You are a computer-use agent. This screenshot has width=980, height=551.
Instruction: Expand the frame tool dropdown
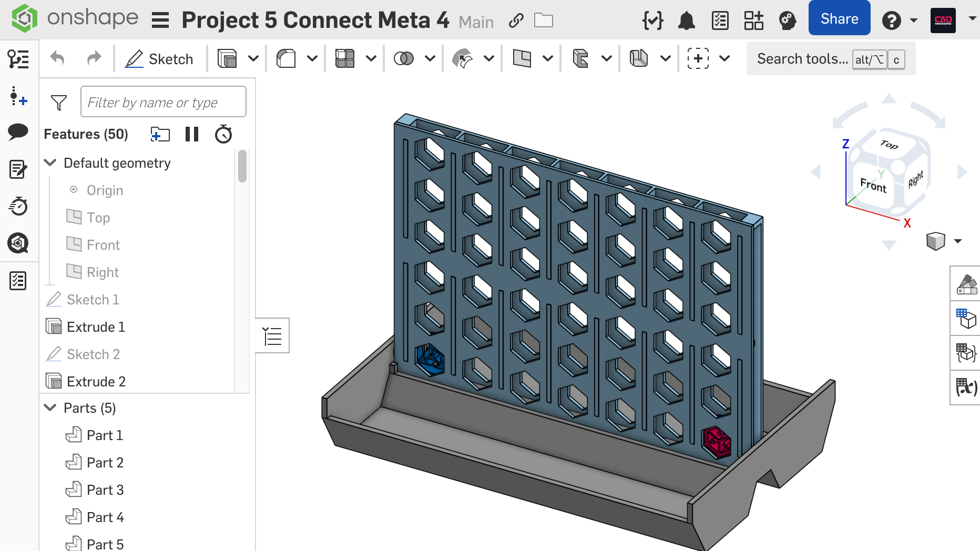pos(666,58)
